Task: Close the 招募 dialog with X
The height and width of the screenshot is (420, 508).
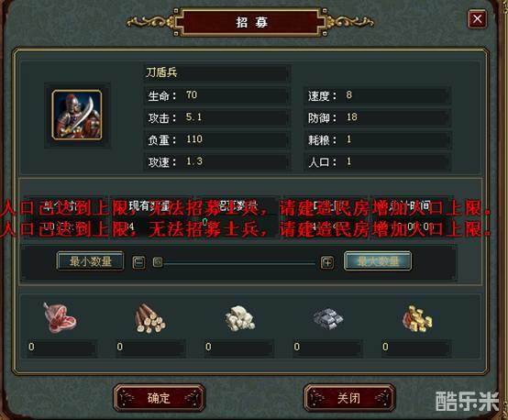Action: coord(477,18)
